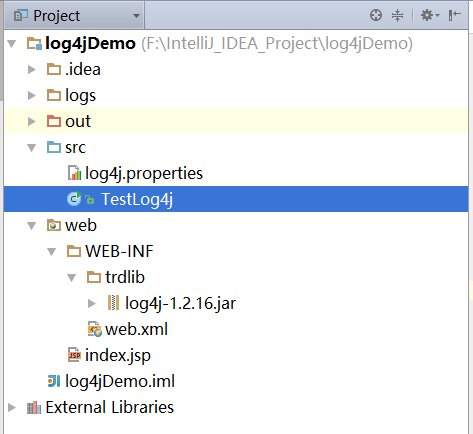Select the log4j.properties file
Image resolution: width=473 pixels, height=434 pixels.
[144, 174]
